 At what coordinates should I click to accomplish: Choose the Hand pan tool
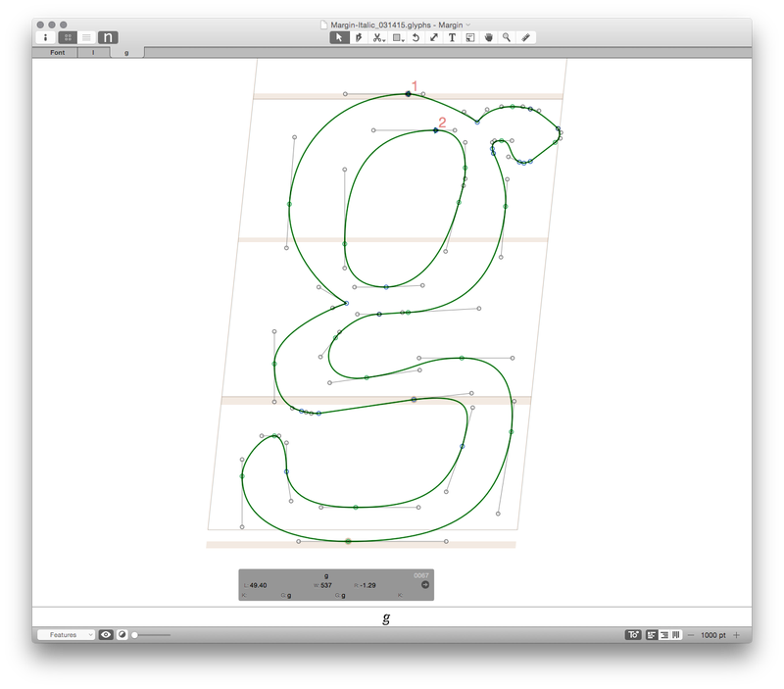pos(488,37)
